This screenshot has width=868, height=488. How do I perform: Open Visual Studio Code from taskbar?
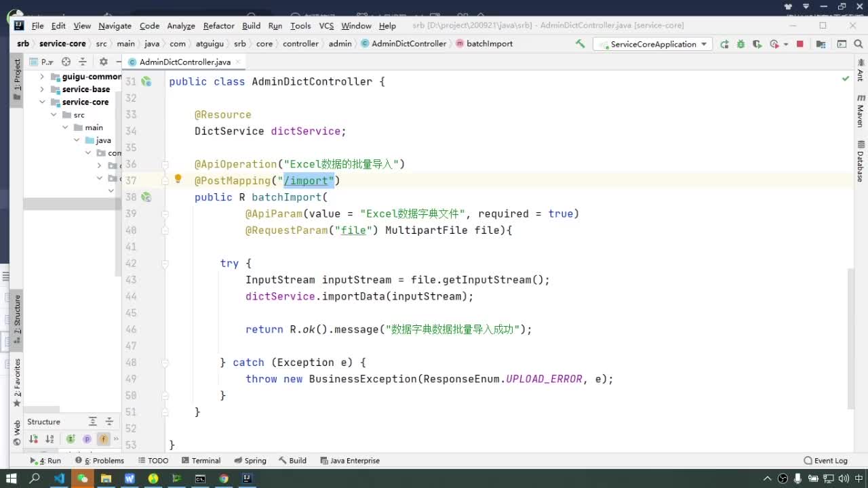(59, 479)
